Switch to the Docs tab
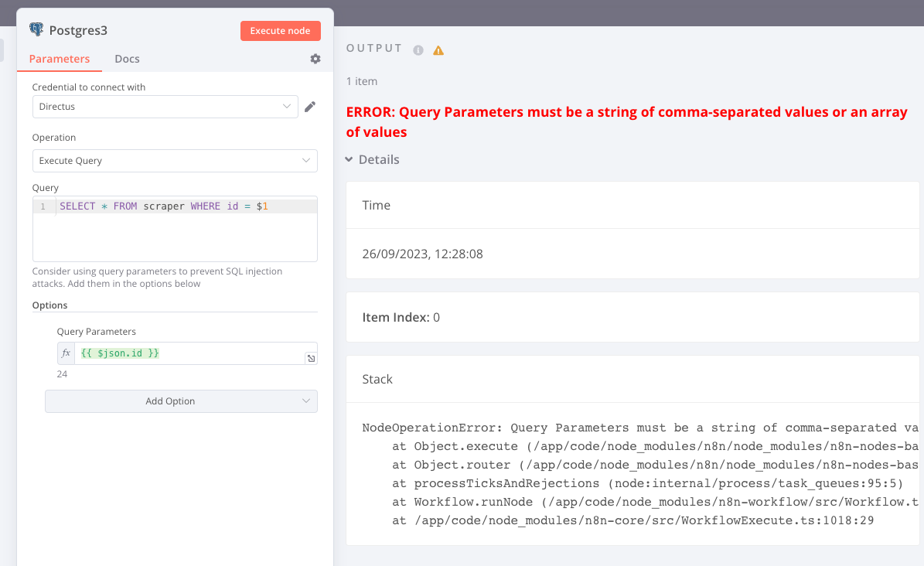 point(127,59)
